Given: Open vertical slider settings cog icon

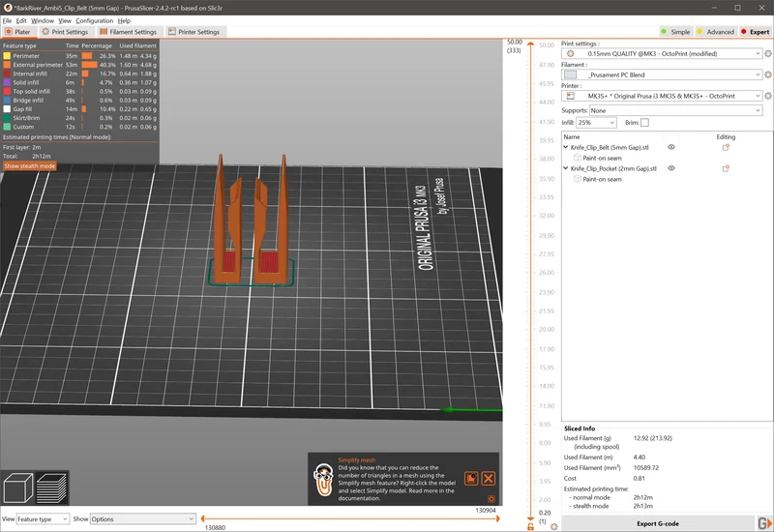Looking at the screenshot, I should (x=553, y=526).
